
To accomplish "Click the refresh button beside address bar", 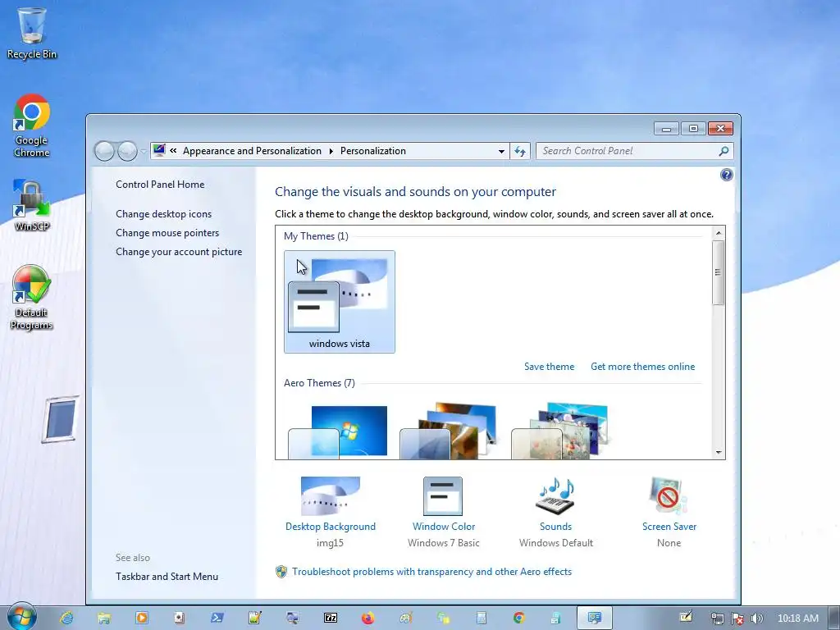I will click(x=519, y=151).
